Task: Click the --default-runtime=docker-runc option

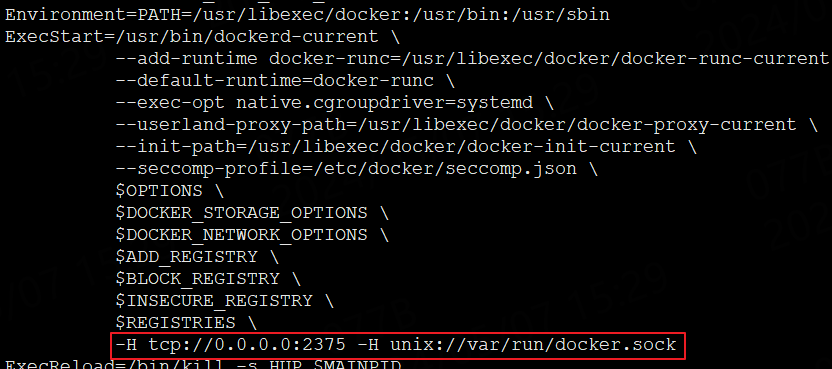Action: tap(275, 81)
